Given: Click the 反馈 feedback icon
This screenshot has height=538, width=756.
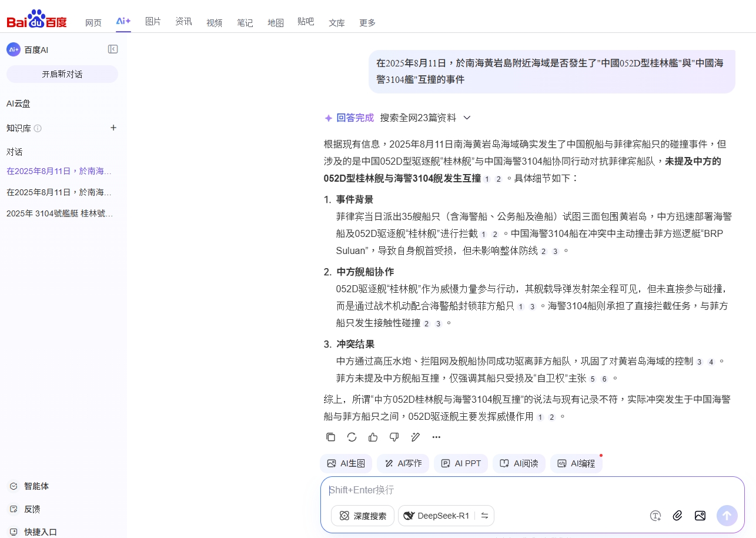Looking at the screenshot, I should coord(14,509).
